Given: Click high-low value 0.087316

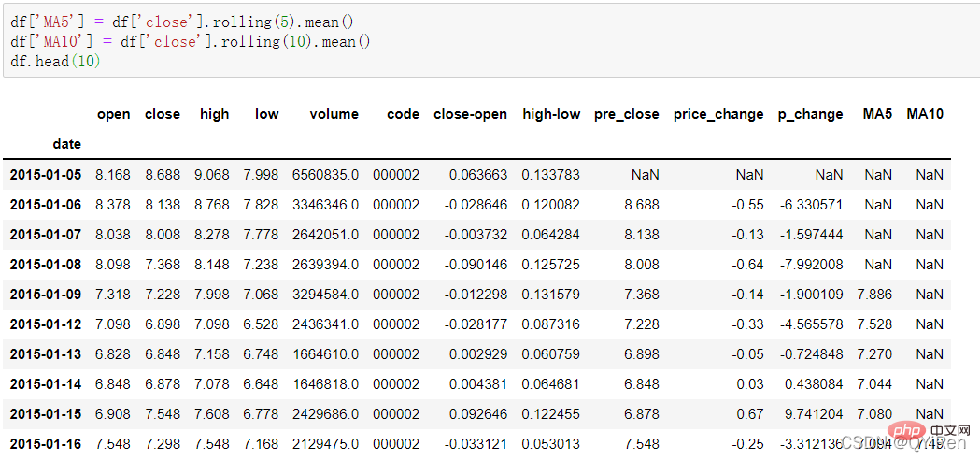Looking at the screenshot, I should (x=551, y=324).
